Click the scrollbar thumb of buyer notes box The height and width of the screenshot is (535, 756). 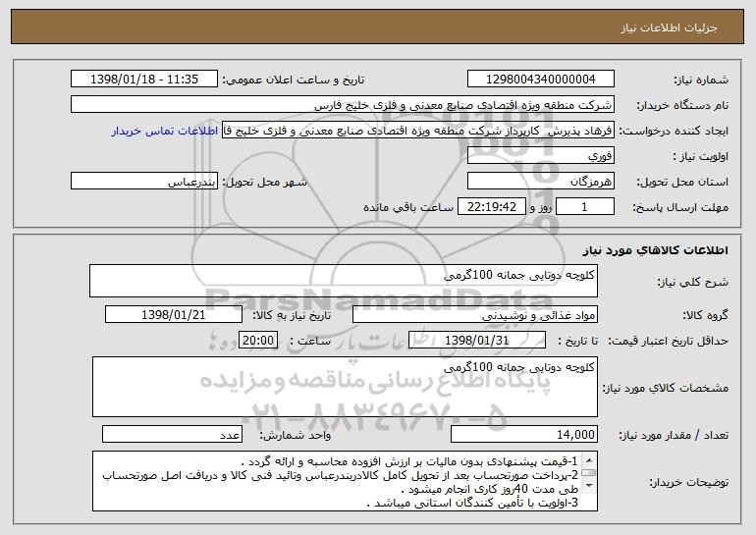click(x=589, y=473)
